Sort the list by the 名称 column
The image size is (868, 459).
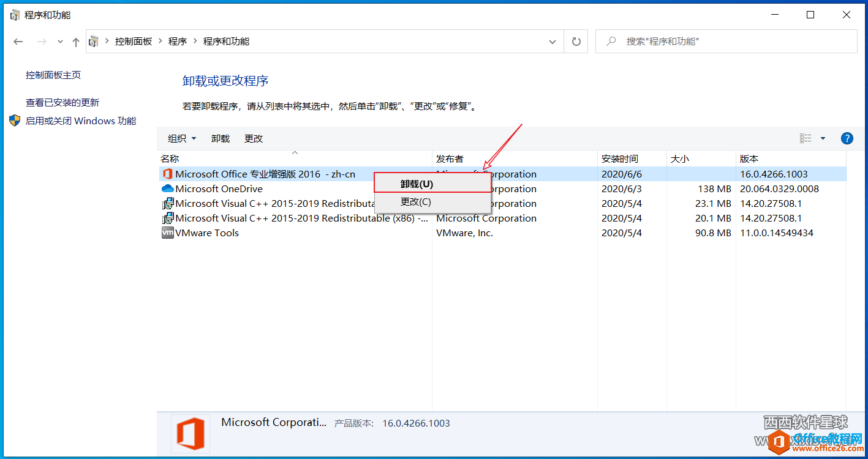295,159
